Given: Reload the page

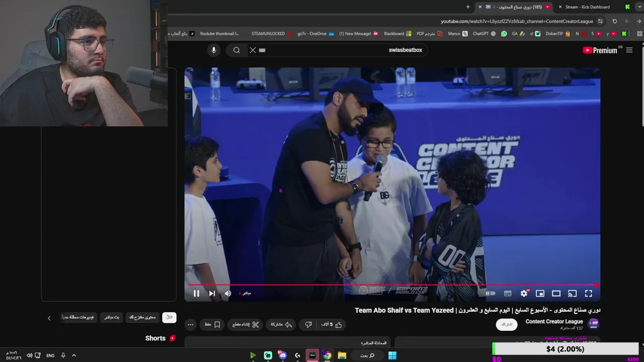Looking at the screenshot, I should (x=614, y=21).
